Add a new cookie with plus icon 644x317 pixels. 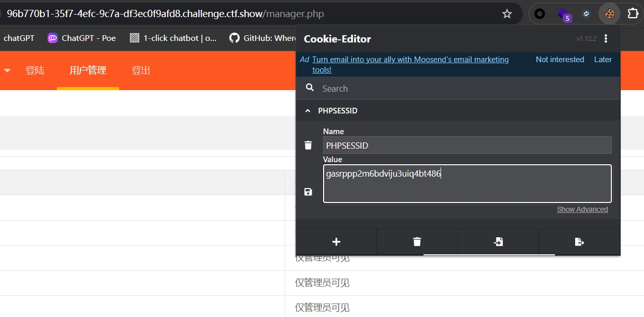(x=336, y=242)
